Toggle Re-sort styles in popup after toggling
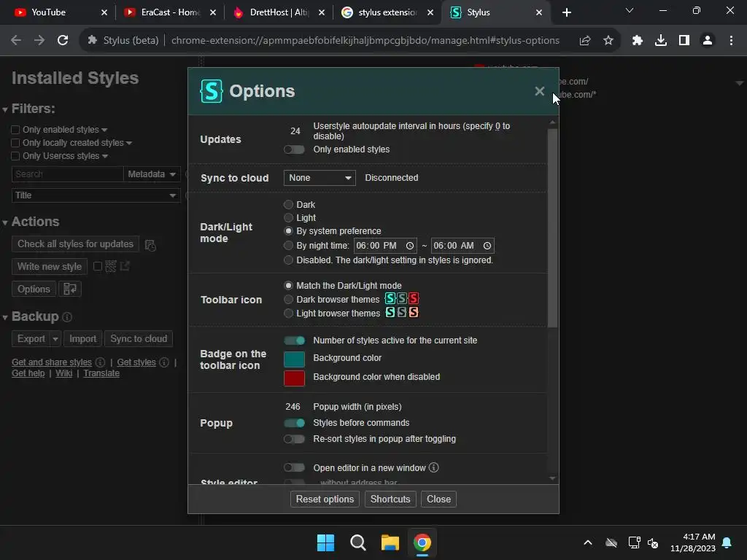This screenshot has height=560, width=747. click(x=294, y=439)
